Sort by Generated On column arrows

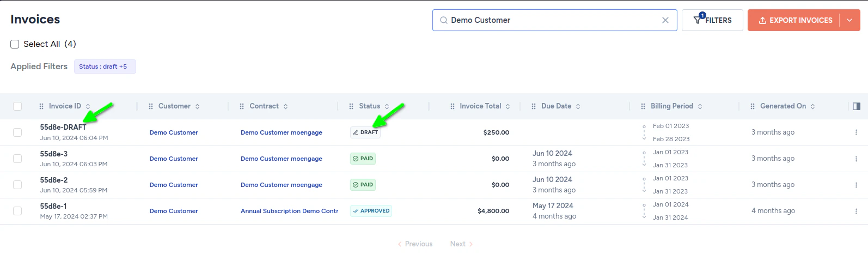(x=812, y=106)
